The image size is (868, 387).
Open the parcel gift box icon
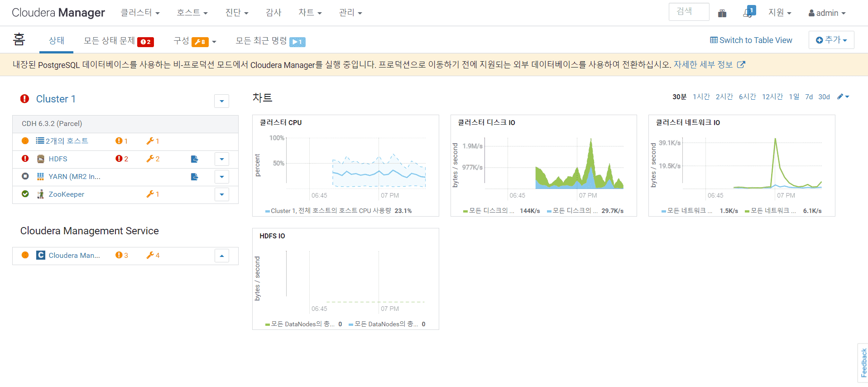pyautogui.click(x=722, y=13)
